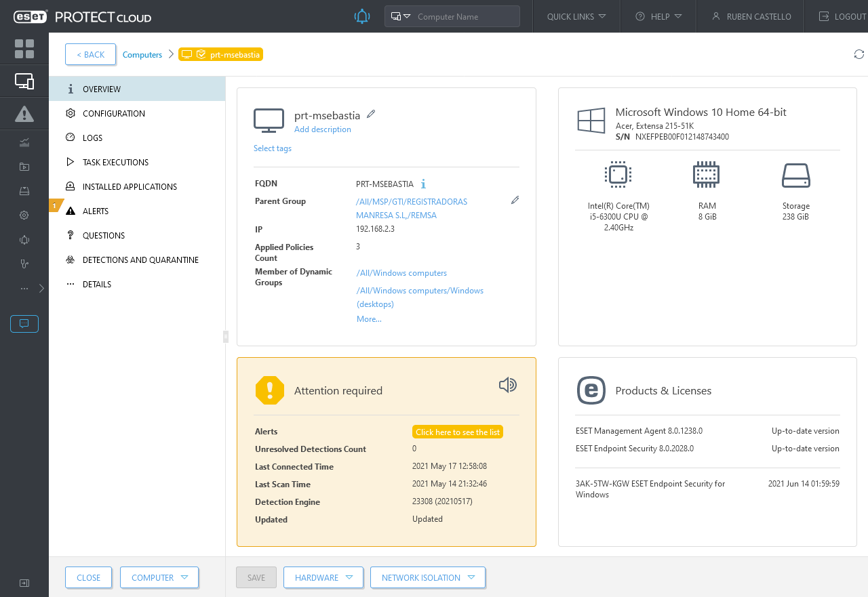
Task: Click the mute speaker icon in Attention required
Action: [x=507, y=385]
